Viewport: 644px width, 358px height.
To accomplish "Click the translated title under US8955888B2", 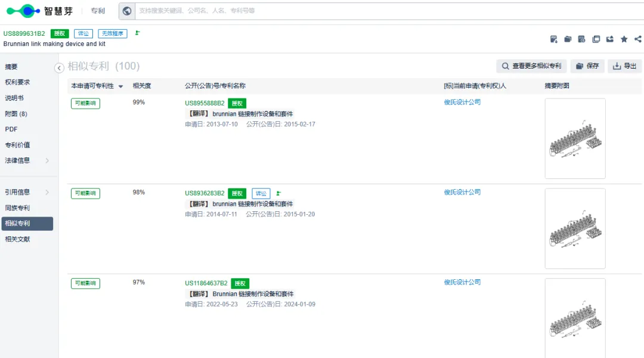I will 240,114.
